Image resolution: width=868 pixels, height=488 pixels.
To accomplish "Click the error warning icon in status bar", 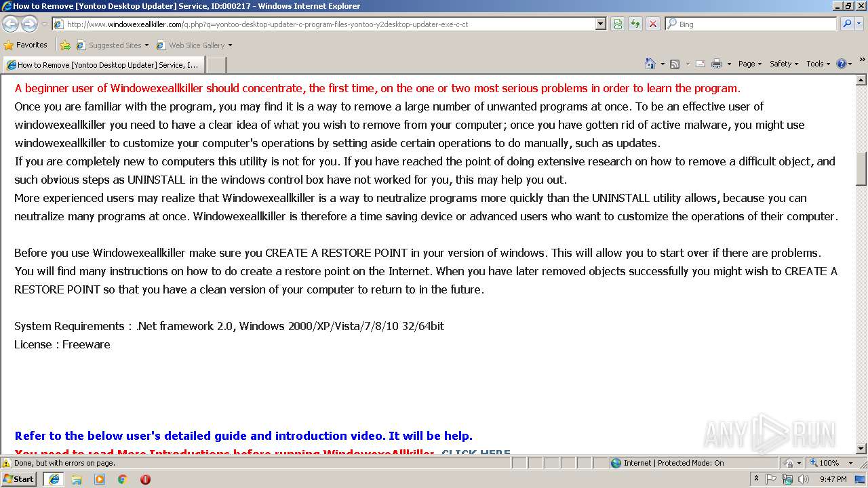I will pos(7,463).
